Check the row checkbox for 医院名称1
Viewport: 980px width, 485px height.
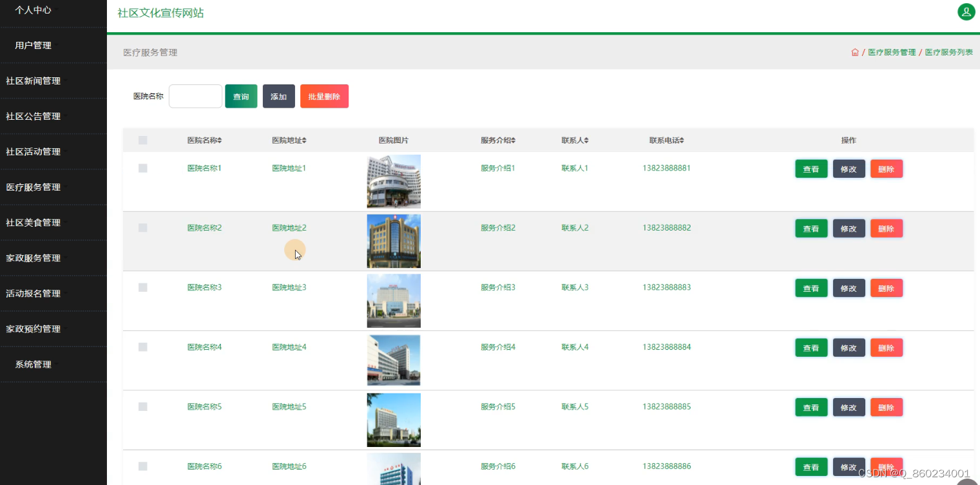point(143,168)
